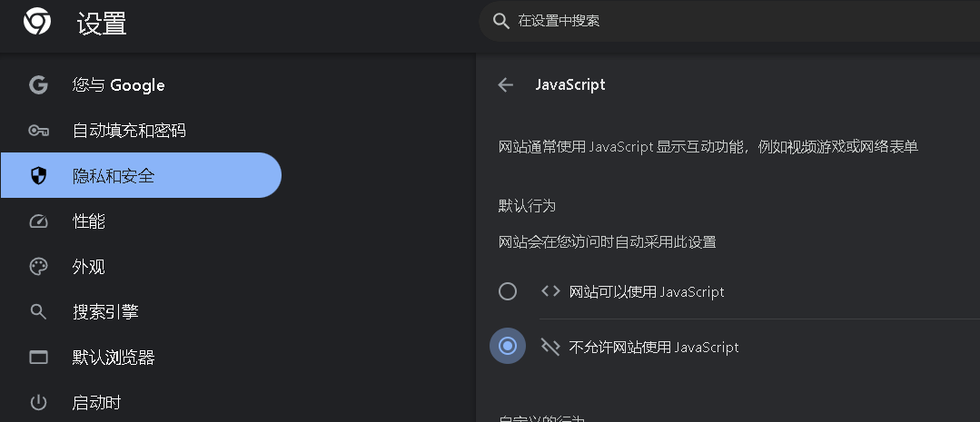Select radio 网站可以使用 JavaScript
Screen dimensions: 980x422
[x=508, y=291]
